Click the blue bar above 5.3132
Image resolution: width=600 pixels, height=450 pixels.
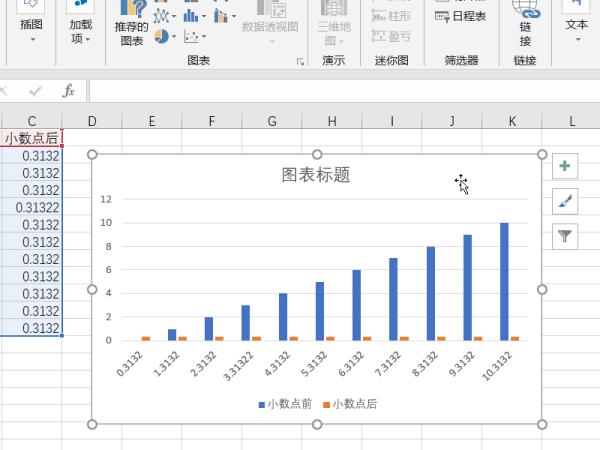[320, 311]
